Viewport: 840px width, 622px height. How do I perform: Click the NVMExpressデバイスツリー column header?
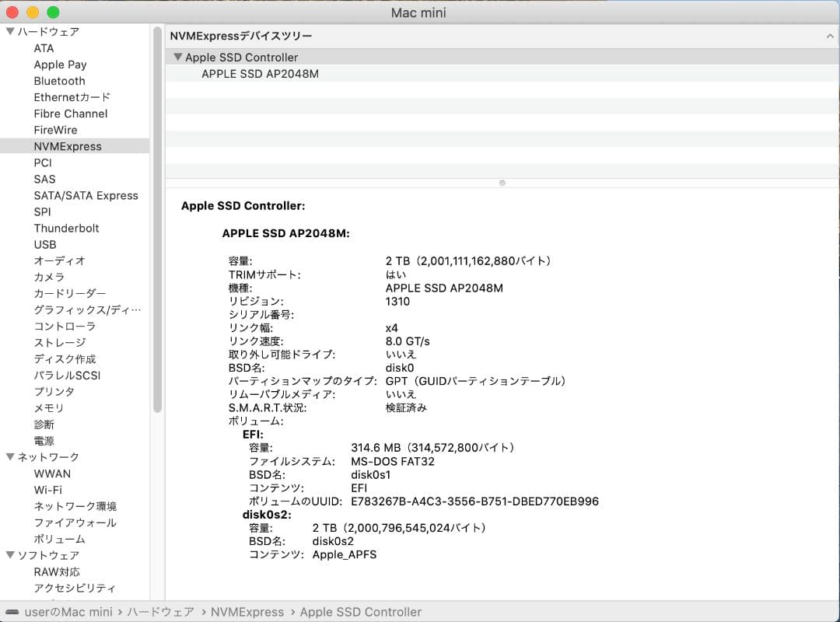click(502, 36)
